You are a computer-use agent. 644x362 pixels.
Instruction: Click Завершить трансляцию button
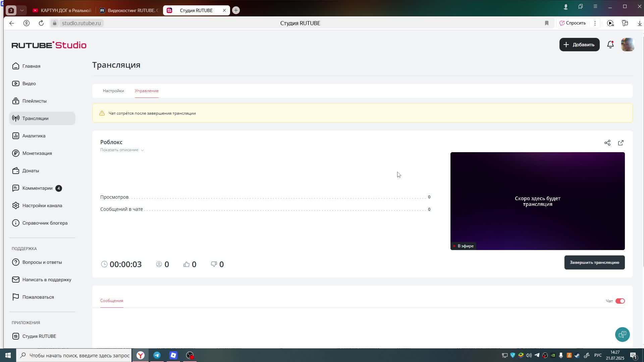click(594, 262)
